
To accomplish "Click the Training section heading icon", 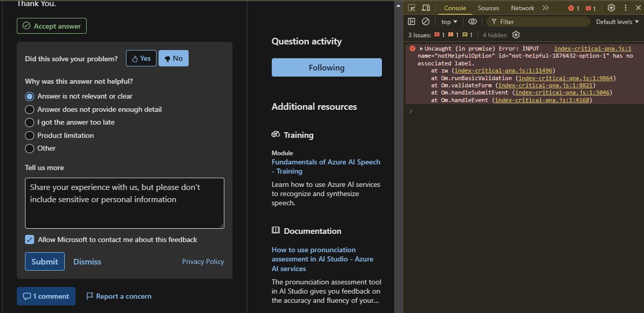I will (x=276, y=135).
